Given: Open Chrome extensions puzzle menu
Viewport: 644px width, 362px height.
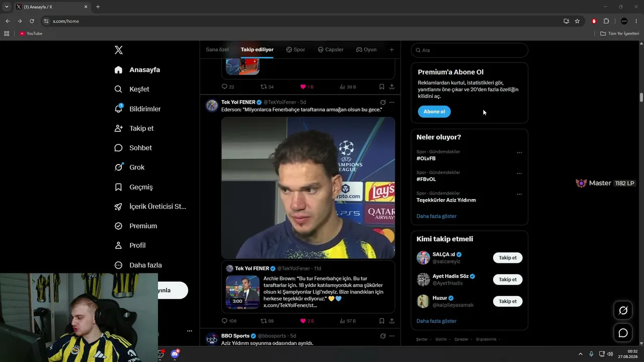Looking at the screenshot, I should pos(606,21).
